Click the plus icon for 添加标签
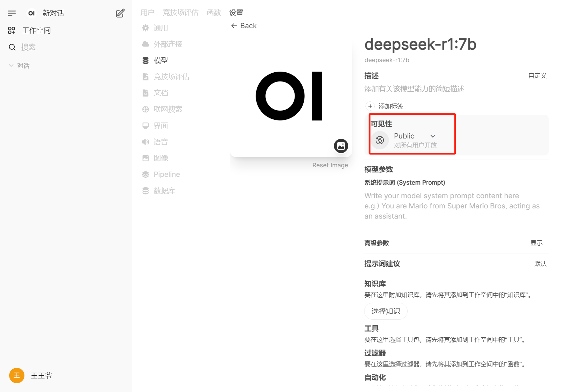This screenshot has height=392, width=562. point(370,106)
